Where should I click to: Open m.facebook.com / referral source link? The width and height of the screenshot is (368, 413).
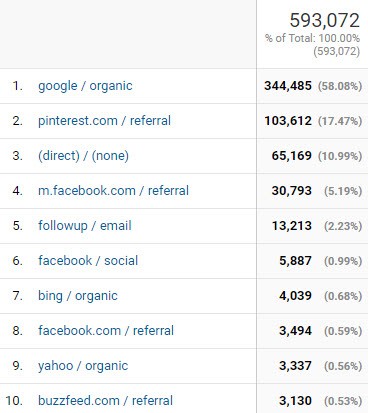(113, 191)
